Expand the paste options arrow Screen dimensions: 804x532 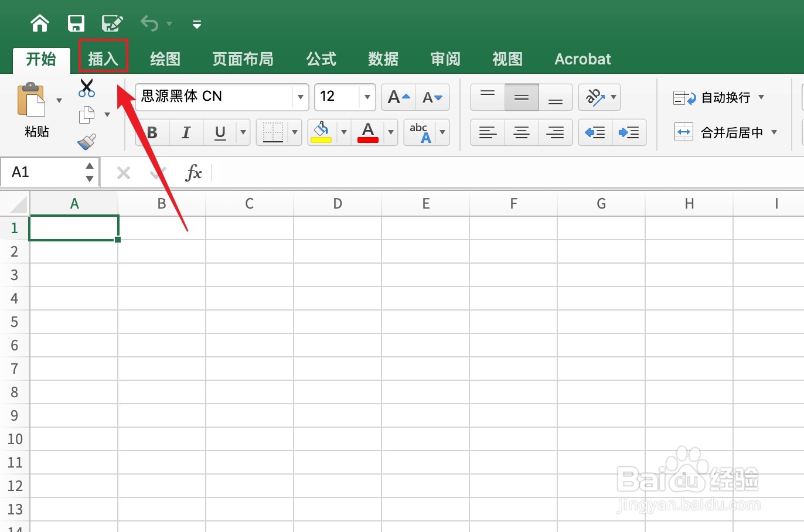59,101
